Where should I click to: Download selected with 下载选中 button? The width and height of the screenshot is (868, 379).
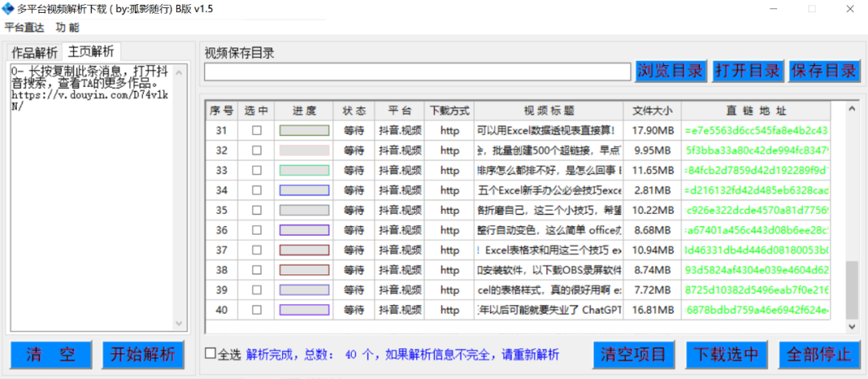pos(726,355)
